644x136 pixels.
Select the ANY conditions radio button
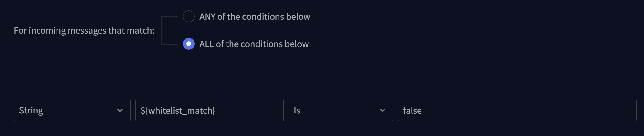pos(189,17)
